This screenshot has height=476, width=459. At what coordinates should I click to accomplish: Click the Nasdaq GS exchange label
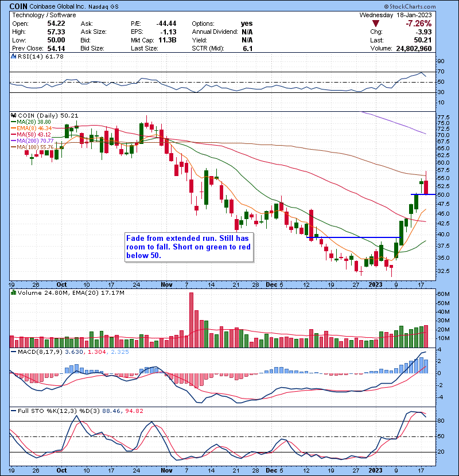[x=104, y=6]
